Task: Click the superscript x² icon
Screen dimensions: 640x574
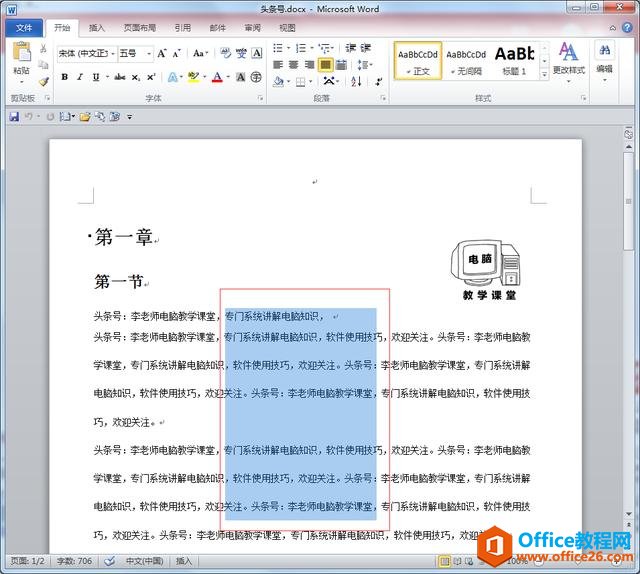Action: tap(151, 77)
